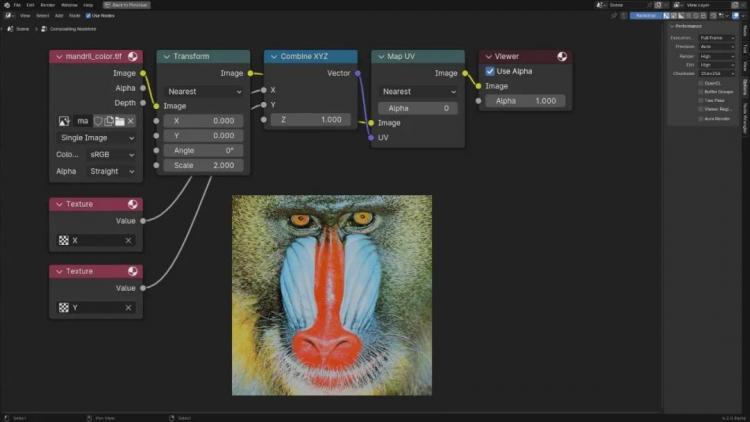Image resolution: width=750 pixels, height=422 pixels.
Task: Collapse the Viewer node
Action: pyautogui.click(x=488, y=56)
